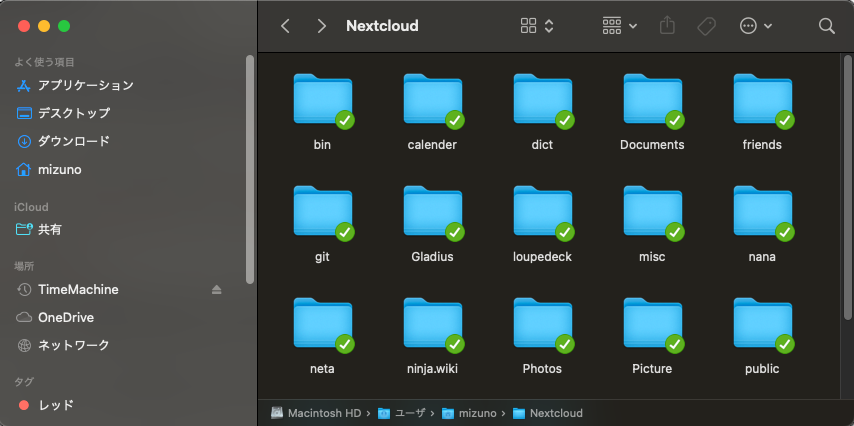Click the sidebar vertical scrollbar
854x426 pixels.
coord(249,170)
